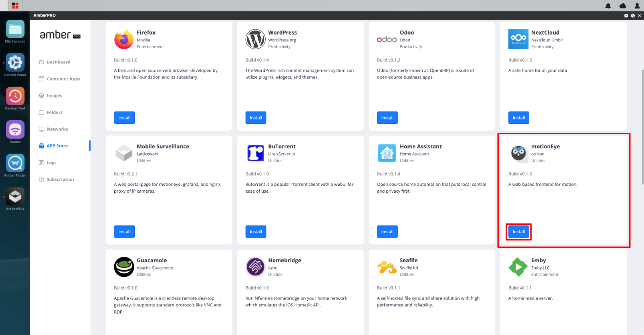Open the Subscription page
This screenshot has height=335, width=644.
[x=60, y=179]
